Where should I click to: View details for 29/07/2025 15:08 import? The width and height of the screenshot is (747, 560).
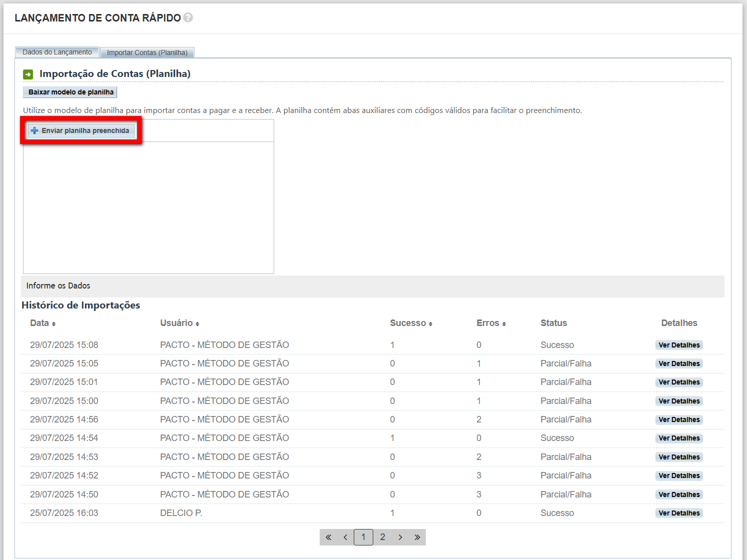pyautogui.click(x=679, y=345)
